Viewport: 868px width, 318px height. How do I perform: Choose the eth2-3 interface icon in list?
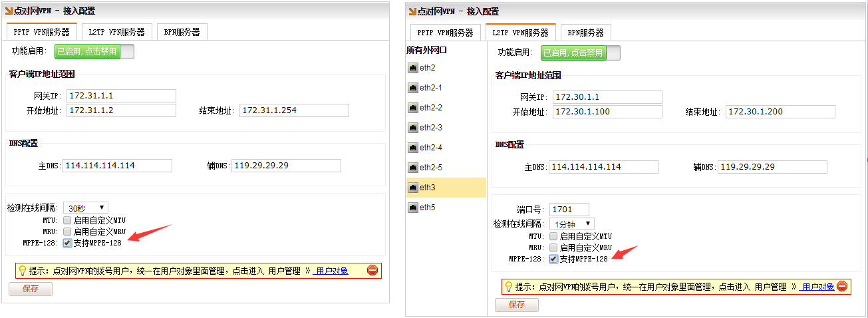413,128
